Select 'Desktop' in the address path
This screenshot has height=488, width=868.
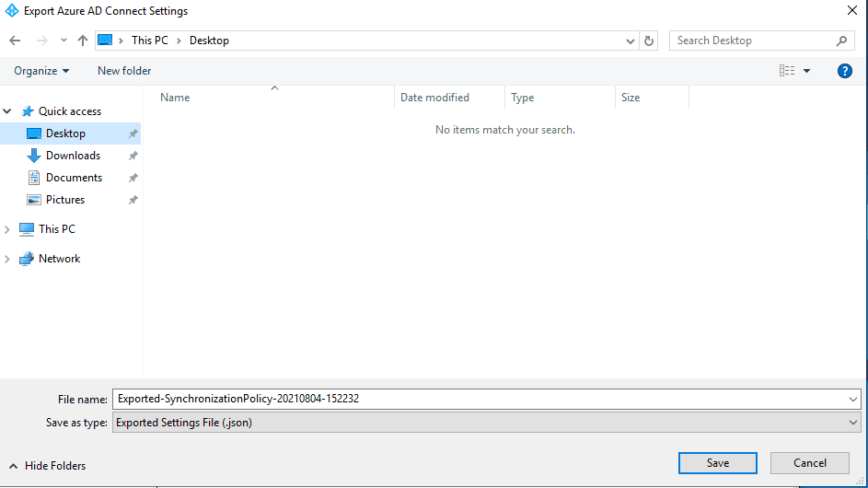tap(209, 41)
